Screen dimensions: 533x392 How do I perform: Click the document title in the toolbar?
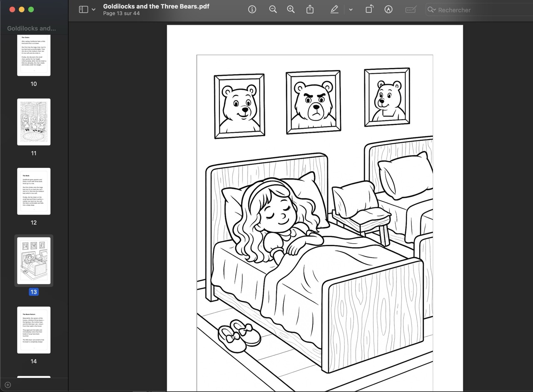156,6
